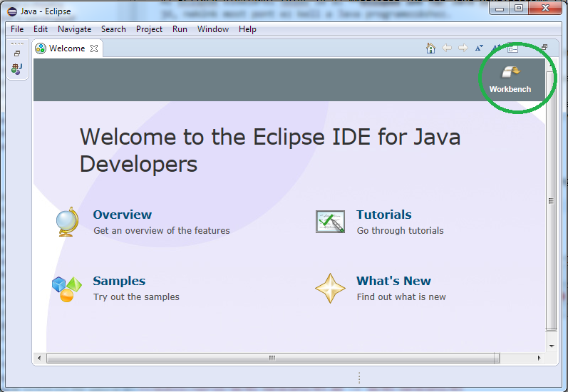Open the What's New link
This screenshot has width=568, height=392.
(x=394, y=281)
